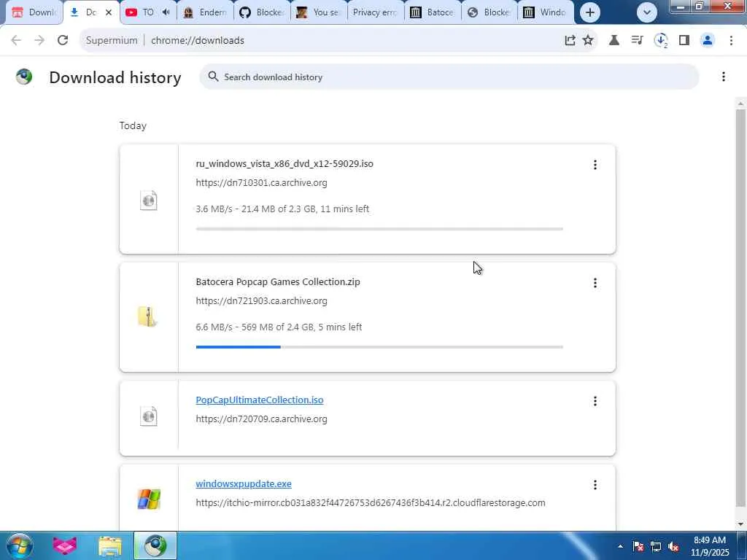The image size is (747, 560).
Task: Click the itchio-mirror cloudflarestorage source URL
Action: (x=371, y=503)
